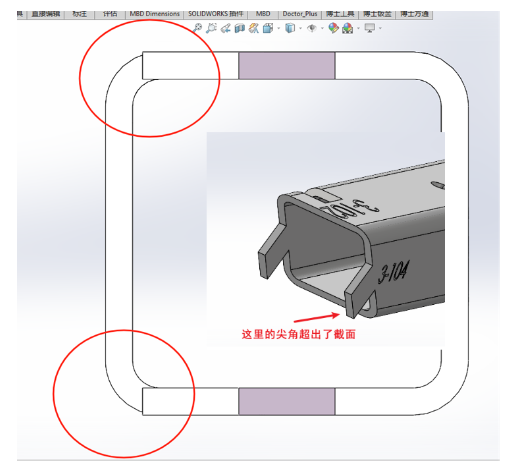The image size is (516, 464).
Task: Activate the Section View tool
Action: [240, 28]
